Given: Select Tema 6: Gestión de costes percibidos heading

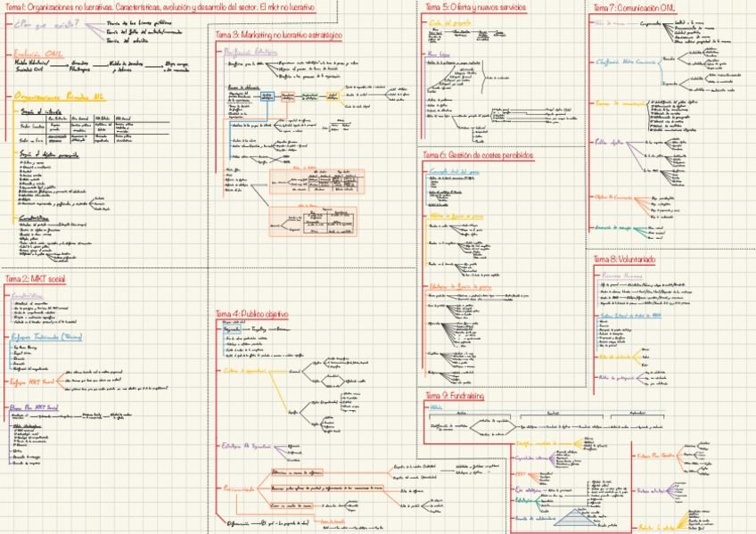Looking at the screenshot, I should coord(480,154).
